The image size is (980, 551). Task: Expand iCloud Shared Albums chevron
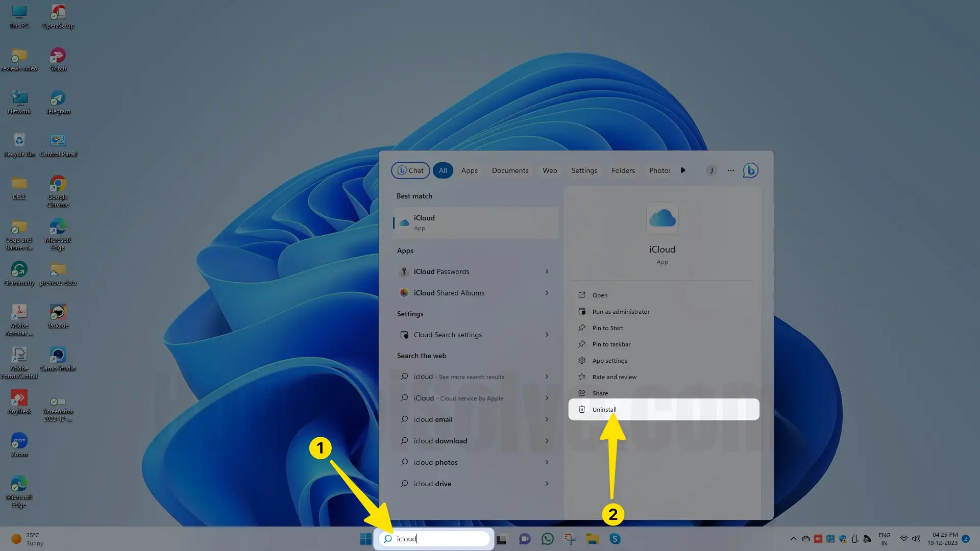point(547,293)
